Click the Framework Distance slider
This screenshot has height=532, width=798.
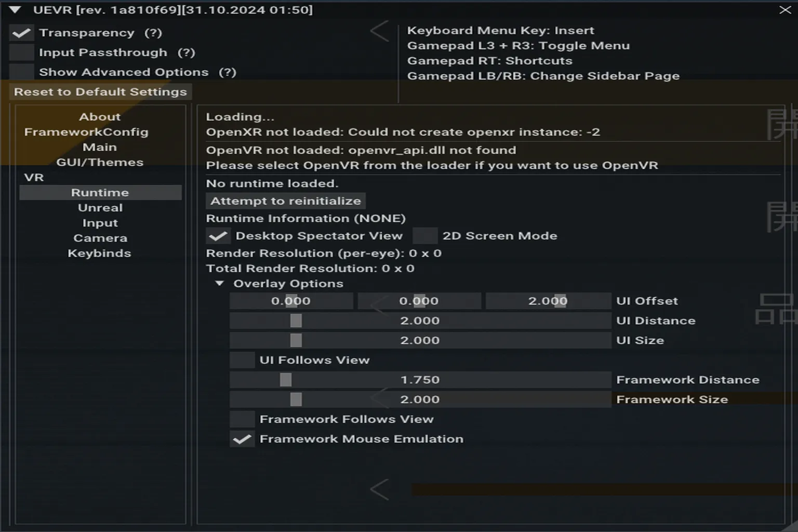click(420, 380)
